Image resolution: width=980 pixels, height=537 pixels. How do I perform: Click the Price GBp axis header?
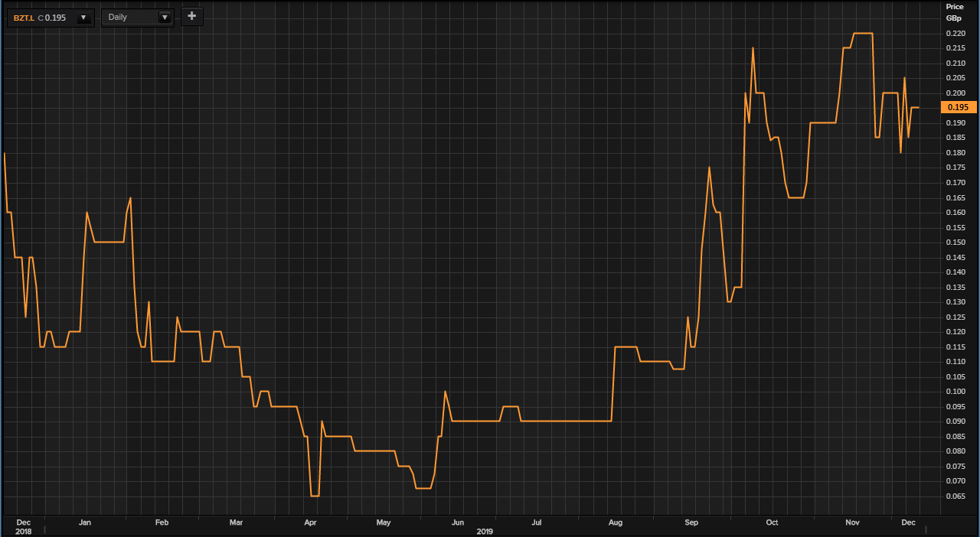pyautogui.click(x=955, y=11)
